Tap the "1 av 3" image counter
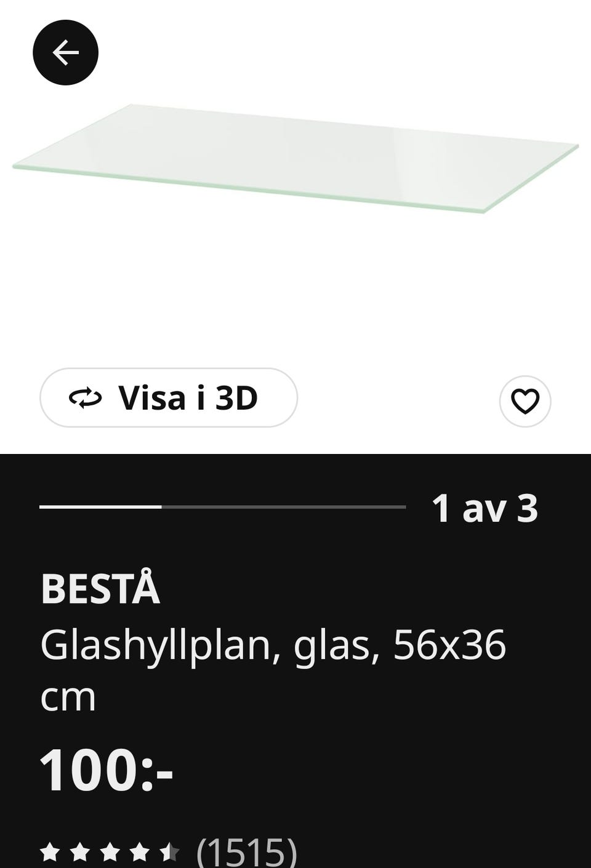The width and height of the screenshot is (591, 868). click(x=484, y=509)
